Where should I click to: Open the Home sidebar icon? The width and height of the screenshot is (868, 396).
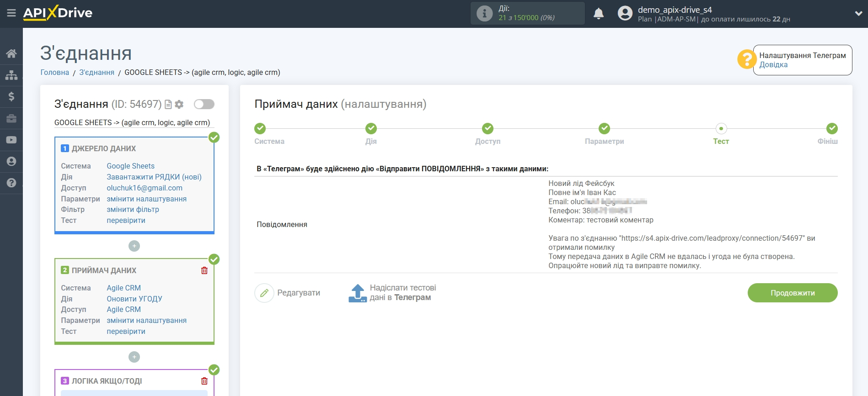coord(11,53)
